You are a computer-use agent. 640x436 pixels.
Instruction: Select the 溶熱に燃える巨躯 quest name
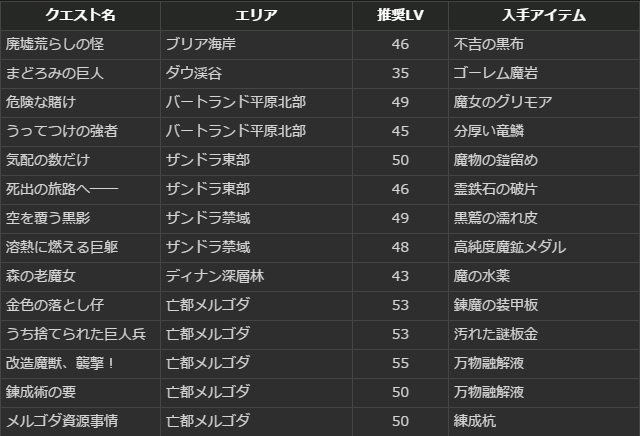(x=61, y=247)
